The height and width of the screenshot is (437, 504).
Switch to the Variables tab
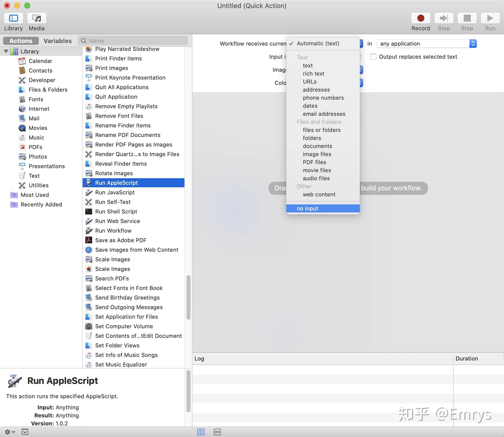[57, 41]
